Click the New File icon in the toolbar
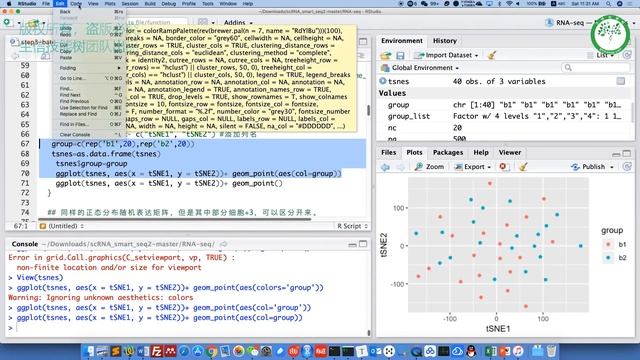The image size is (640, 360). [8, 22]
